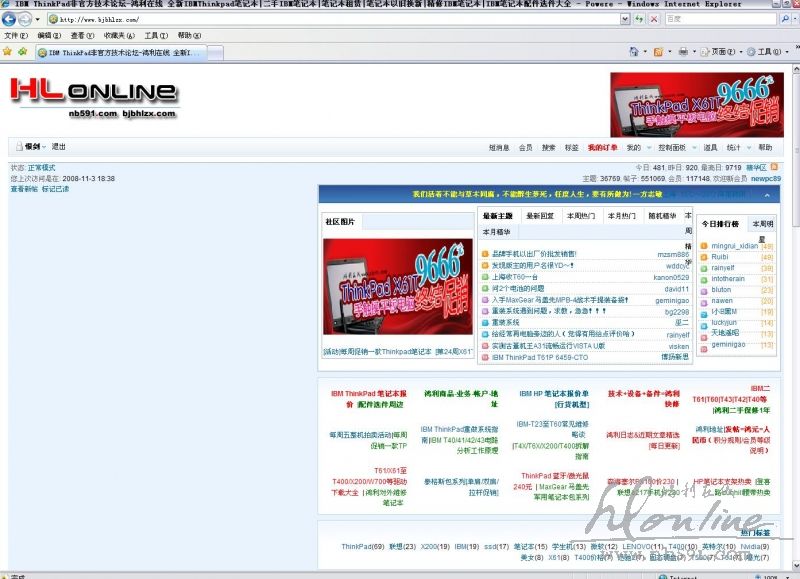
Task: Click the printer icon in the command bar
Action: (683, 51)
